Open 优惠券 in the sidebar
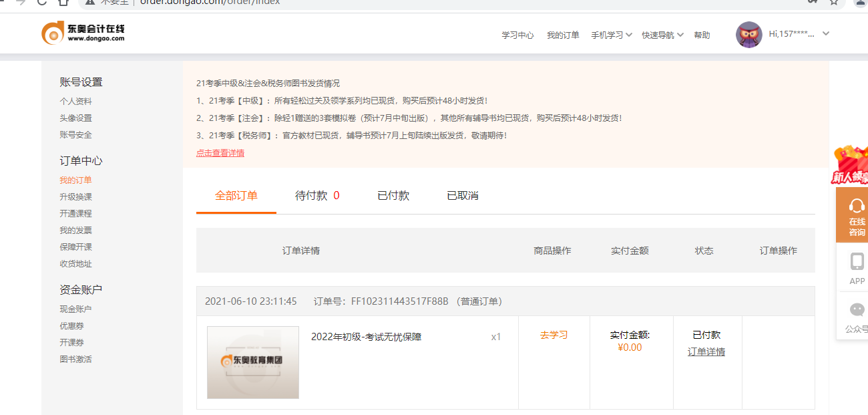Screen dimensions: 868x415 coord(71,326)
